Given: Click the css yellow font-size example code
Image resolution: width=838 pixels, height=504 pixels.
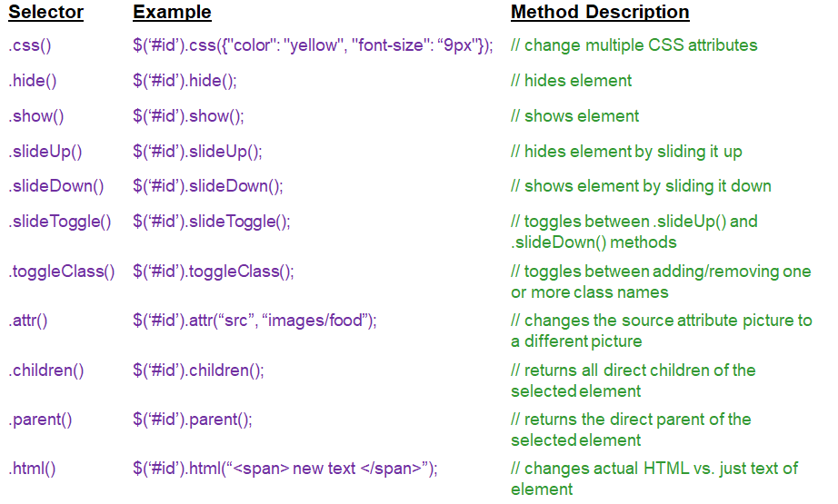Looking at the screenshot, I should [x=313, y=45].
